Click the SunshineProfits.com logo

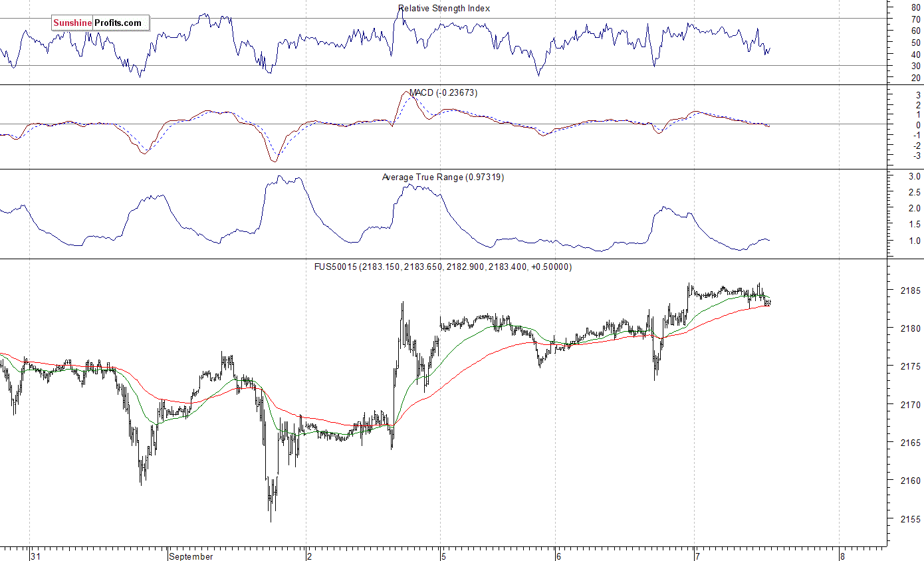point(100,23)
